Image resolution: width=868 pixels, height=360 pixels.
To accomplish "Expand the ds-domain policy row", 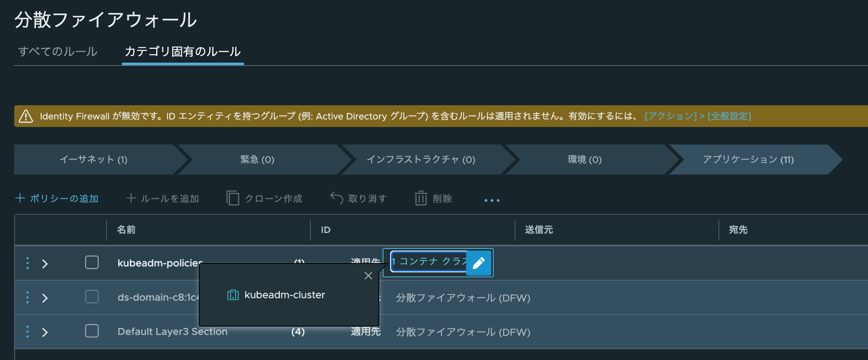I will click(45, 298).
